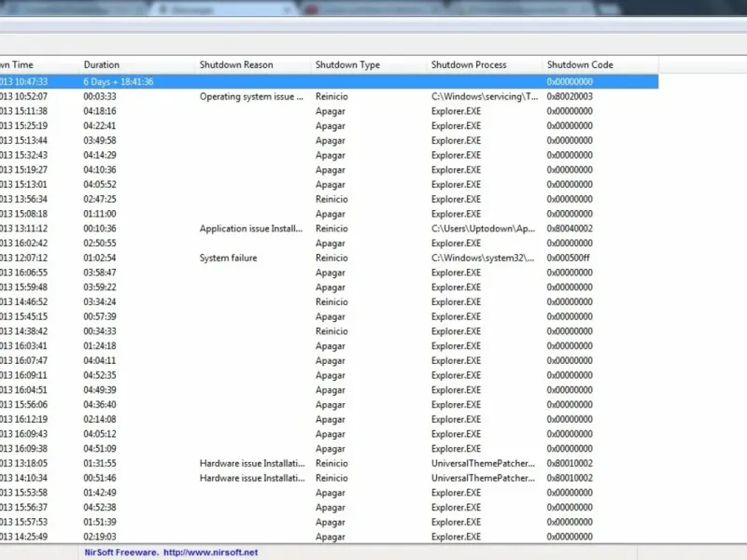Select 'UniversalThemePatcher...' in the 00:51:46 row
Screen dimensions: 747x560
click(x=483, y=478)
